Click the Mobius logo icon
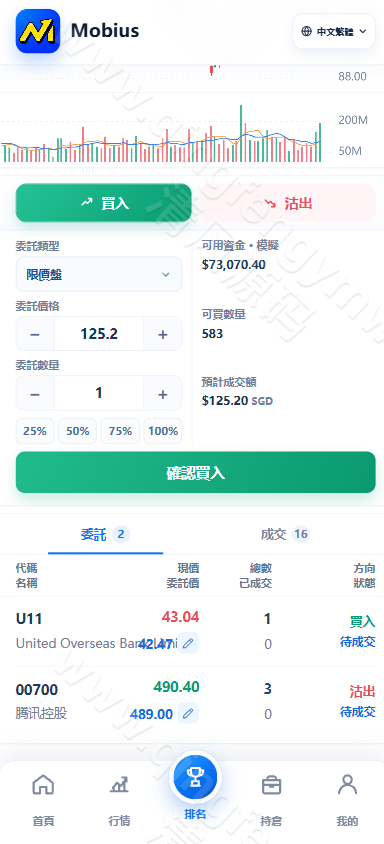The image size is (384, 844). pos(38,31)
